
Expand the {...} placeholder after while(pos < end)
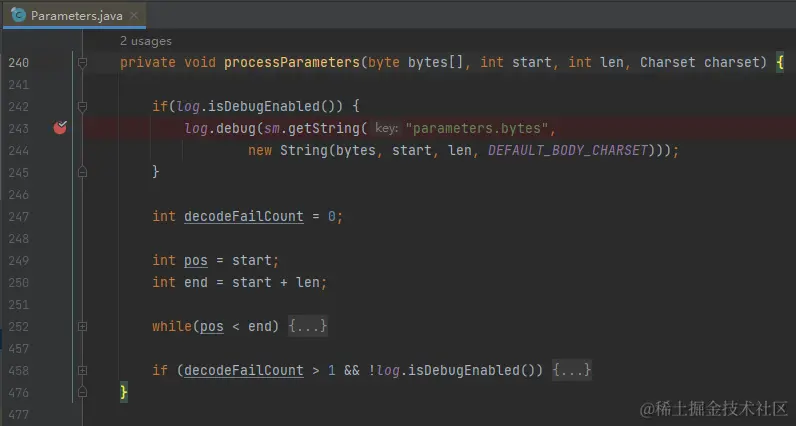308,326
